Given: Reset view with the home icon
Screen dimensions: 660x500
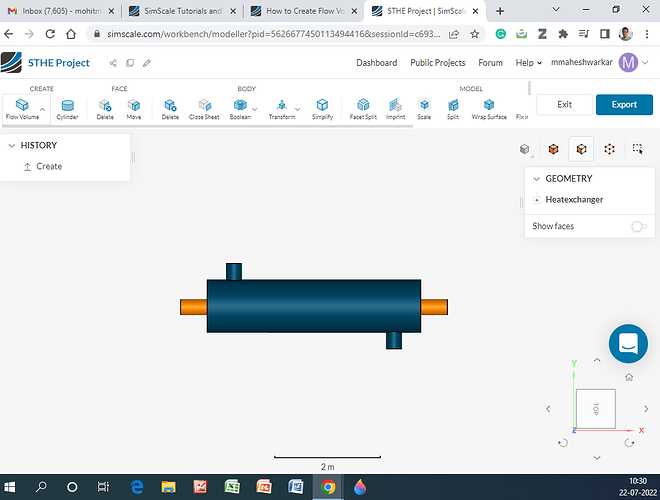Looking at the screenshot, I should click(629, 377).
